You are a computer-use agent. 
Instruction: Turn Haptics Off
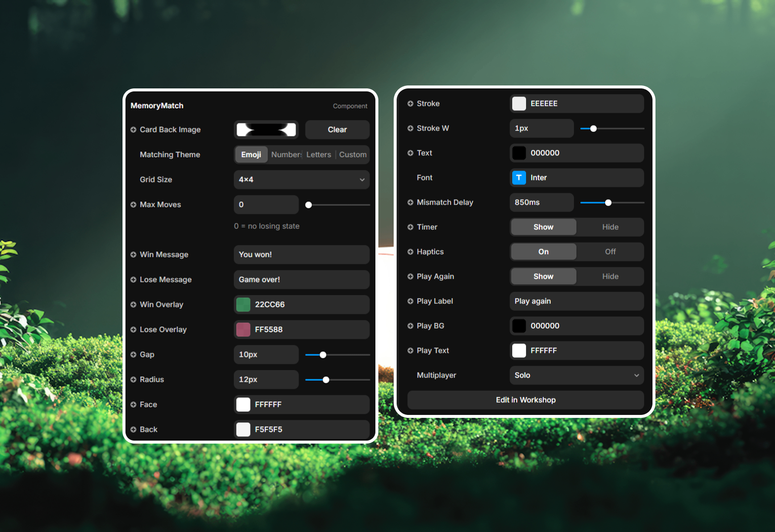click(610, 252)
